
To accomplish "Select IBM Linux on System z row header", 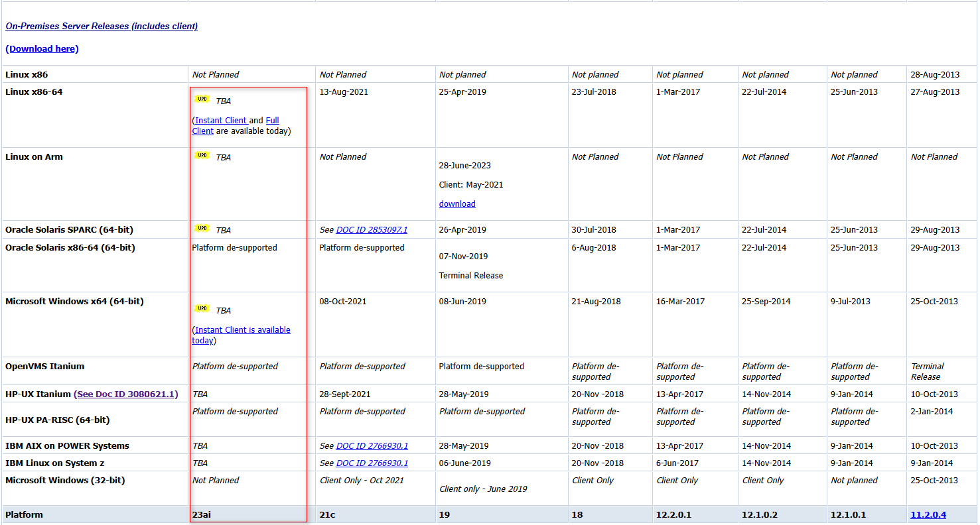I will point(54,463).
